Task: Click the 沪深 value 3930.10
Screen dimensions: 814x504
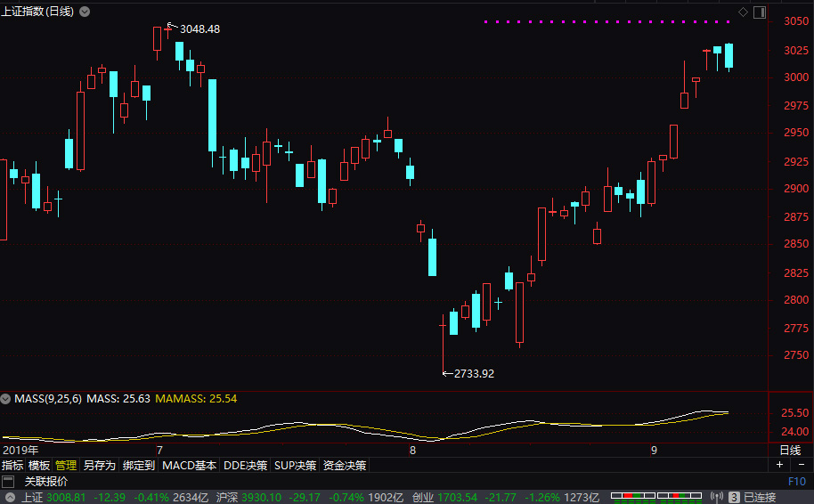Action: [x=261, y=497]
